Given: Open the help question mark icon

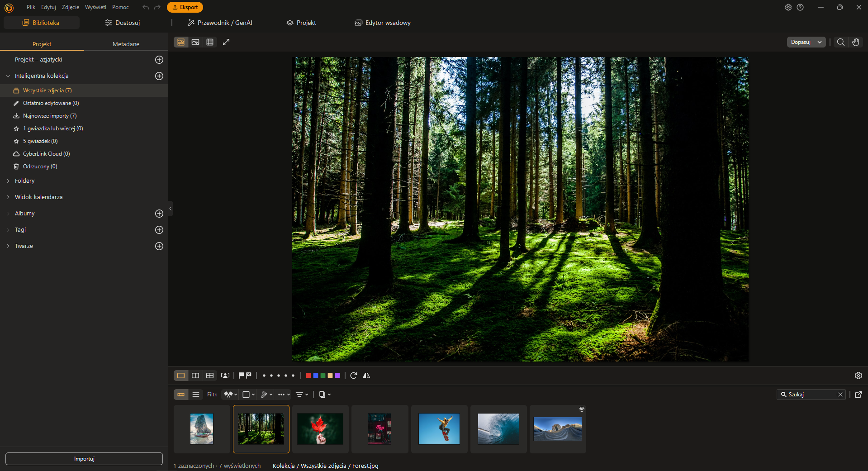Looking at the screenshot, I should pos(800,7).
